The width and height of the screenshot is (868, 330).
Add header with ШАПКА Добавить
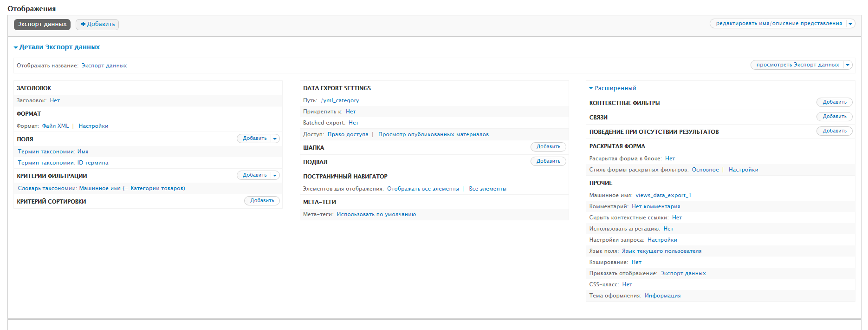tap(548, 147)
